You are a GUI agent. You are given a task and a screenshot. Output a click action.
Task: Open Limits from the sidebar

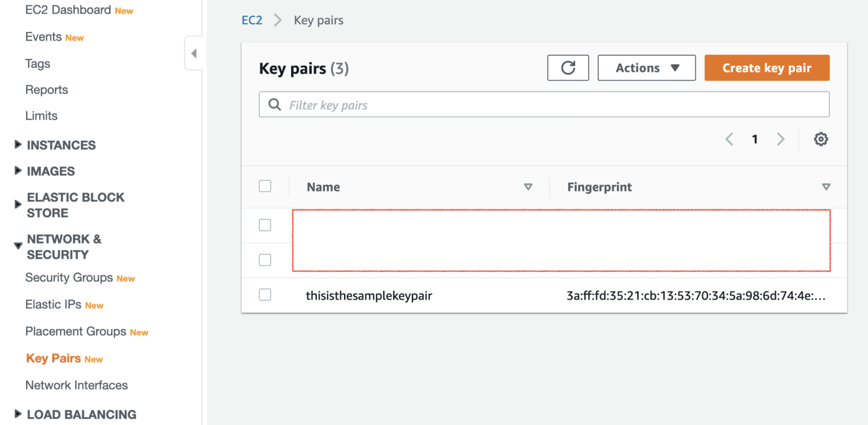[41, 115]
